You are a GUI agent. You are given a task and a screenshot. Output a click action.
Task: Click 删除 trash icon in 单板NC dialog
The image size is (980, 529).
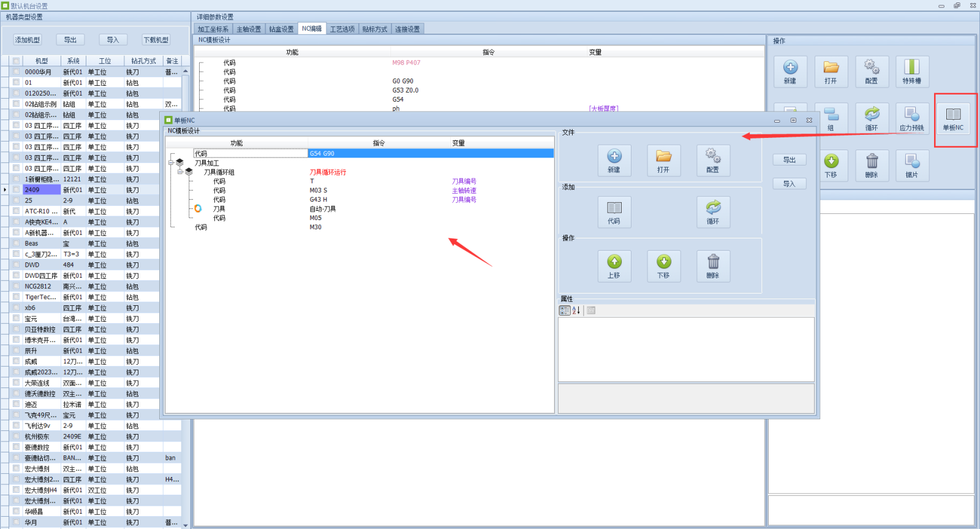(713, 266)
